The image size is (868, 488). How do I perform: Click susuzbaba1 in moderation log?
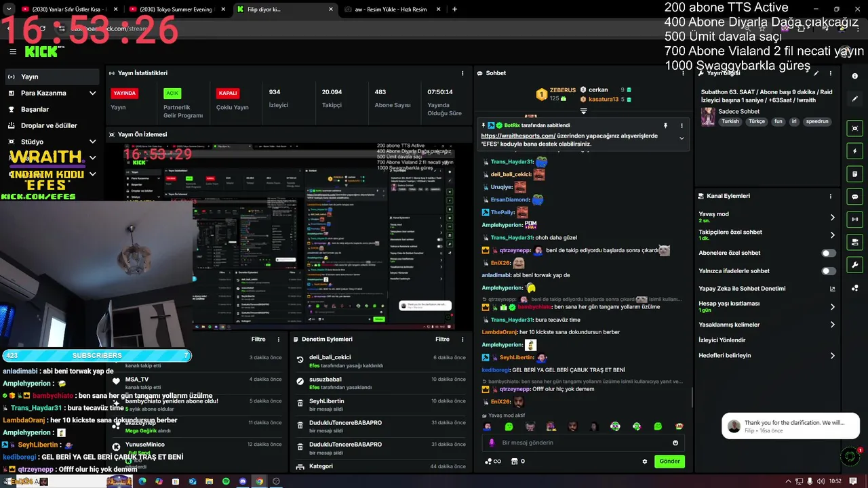(325, 379)
